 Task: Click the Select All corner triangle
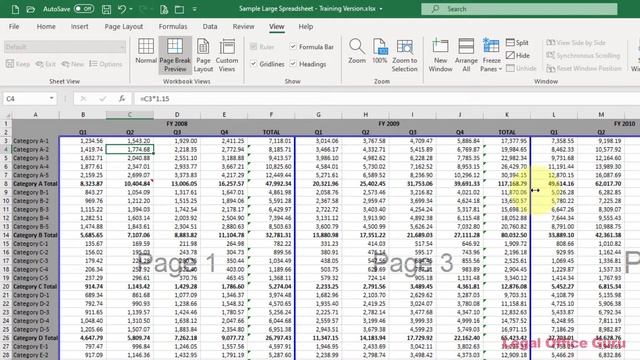(7, 115)
